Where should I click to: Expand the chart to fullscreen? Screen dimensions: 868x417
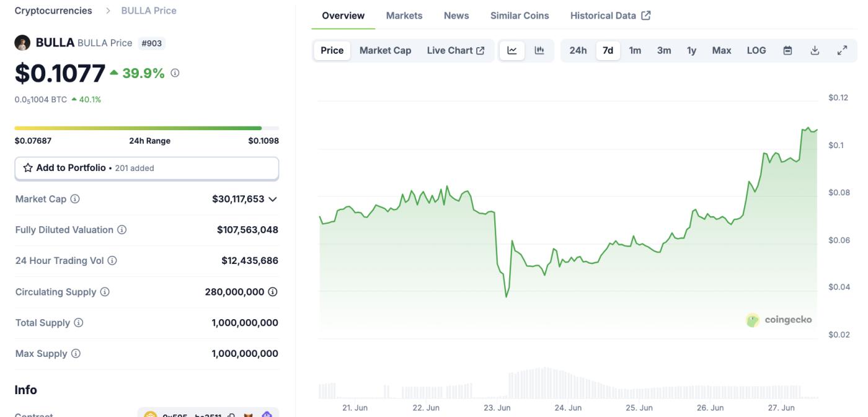[842, 50]
